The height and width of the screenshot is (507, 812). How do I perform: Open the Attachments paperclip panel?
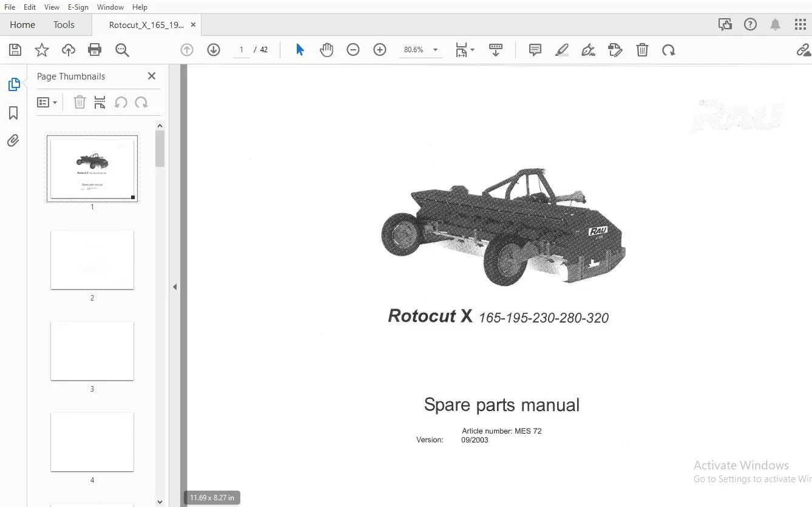tap(13, 141)
